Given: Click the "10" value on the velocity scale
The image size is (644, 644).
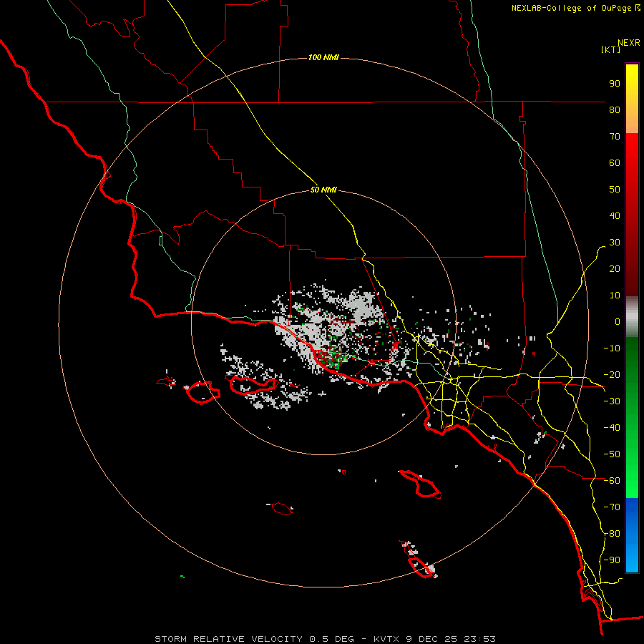Looking at the screenshot, I should pyautogui.click(x=615, y=296).
